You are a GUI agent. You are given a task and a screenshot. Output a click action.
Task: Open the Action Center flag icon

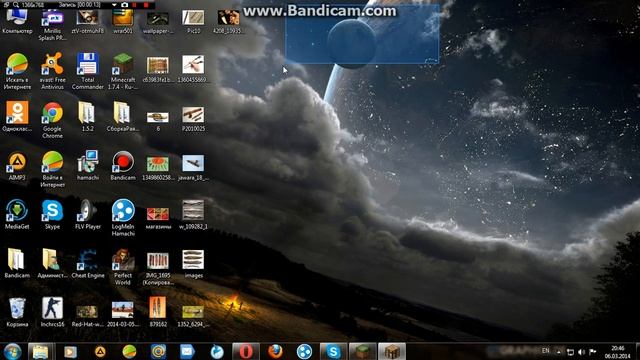click(x=593, y=352)
